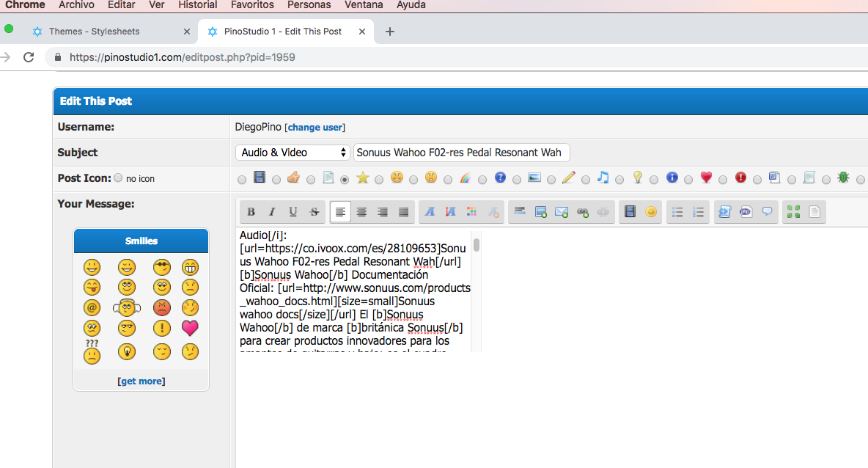Insert a hyperlink
This screenshot has height=468, width=868.
[x=582, y=211]
